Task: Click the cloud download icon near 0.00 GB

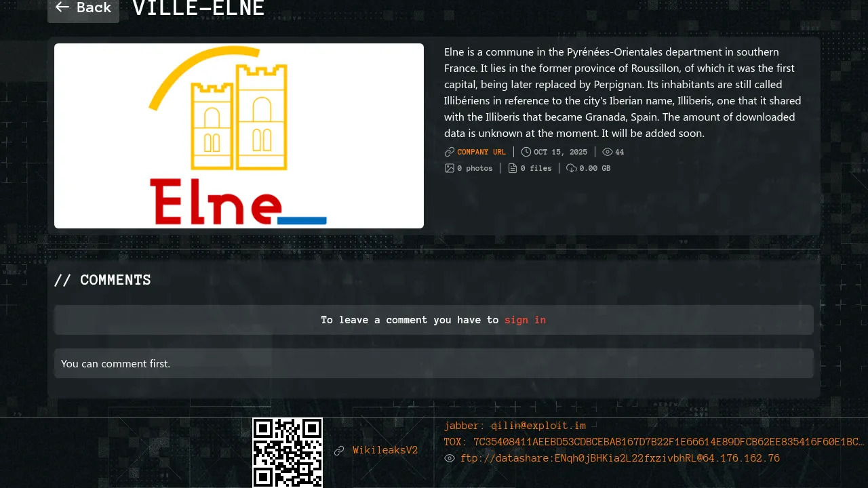Action: point(572,168)
